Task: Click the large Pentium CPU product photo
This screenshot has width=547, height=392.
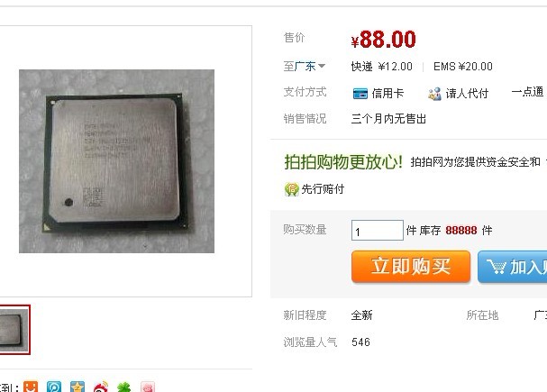Action: (116, 161)
